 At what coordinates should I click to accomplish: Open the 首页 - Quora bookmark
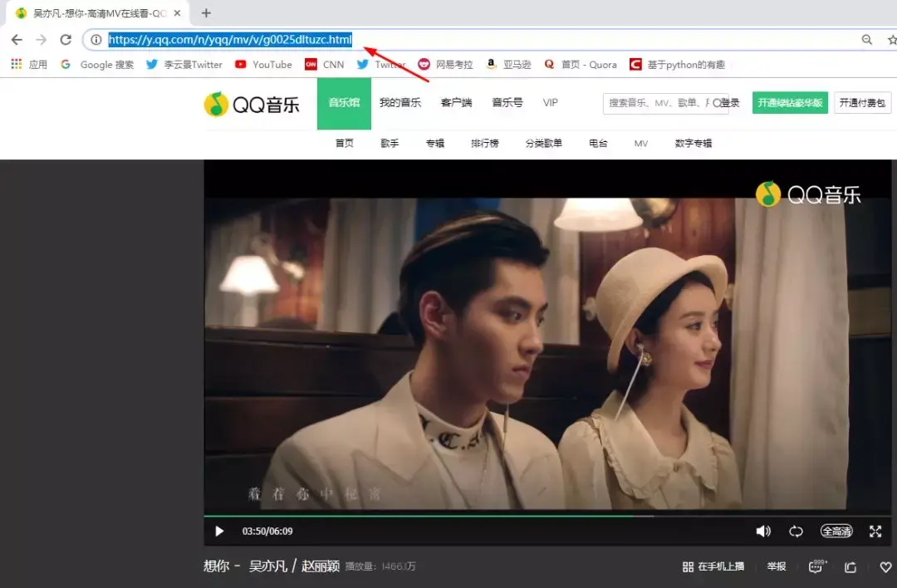pyautogui.click(x=580, y=64)
